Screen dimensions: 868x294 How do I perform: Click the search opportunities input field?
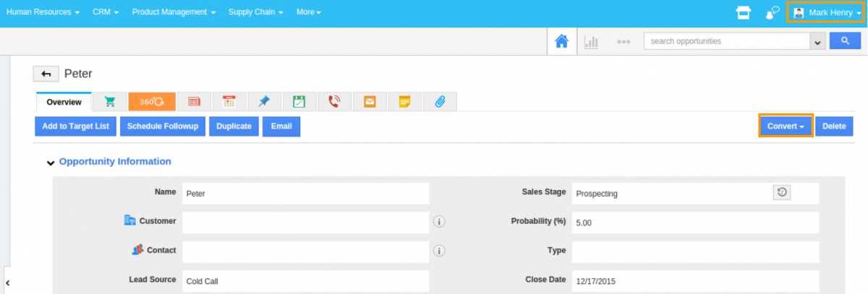726,42
